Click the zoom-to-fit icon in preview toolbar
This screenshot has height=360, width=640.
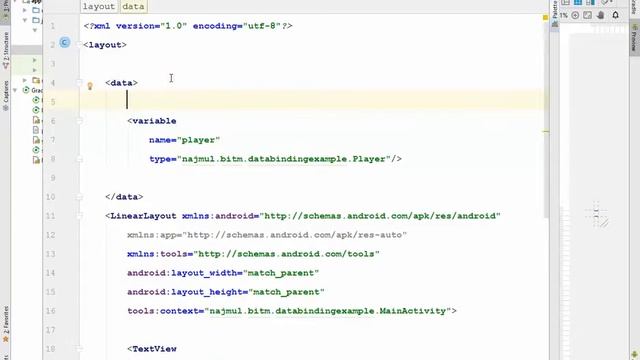(x=587, y=16)
